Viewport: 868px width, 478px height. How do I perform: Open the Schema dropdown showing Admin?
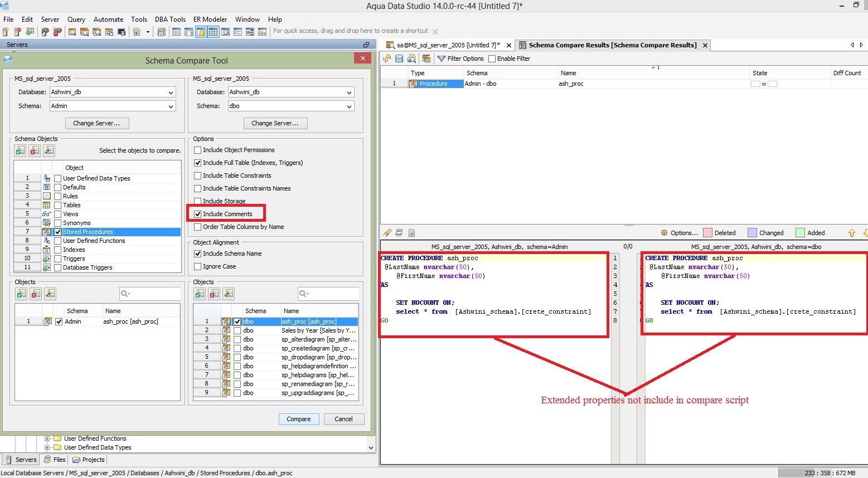pos(171,106)
